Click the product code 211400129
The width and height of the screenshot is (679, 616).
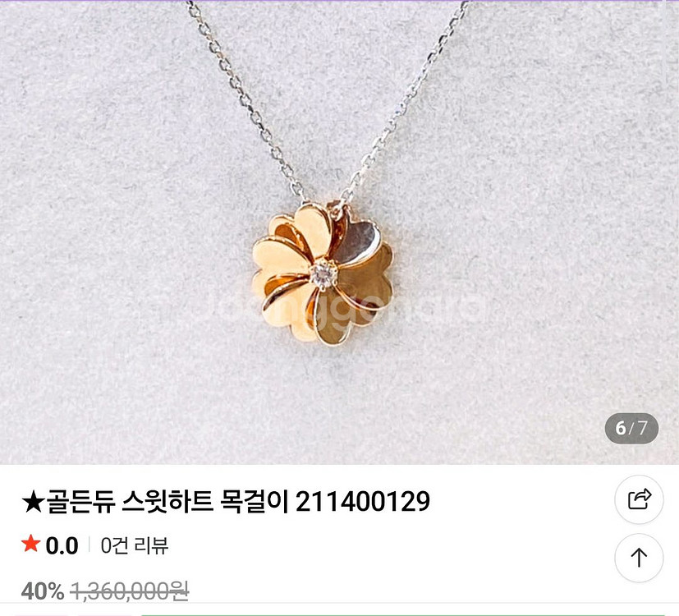click(x=363, y=502)
